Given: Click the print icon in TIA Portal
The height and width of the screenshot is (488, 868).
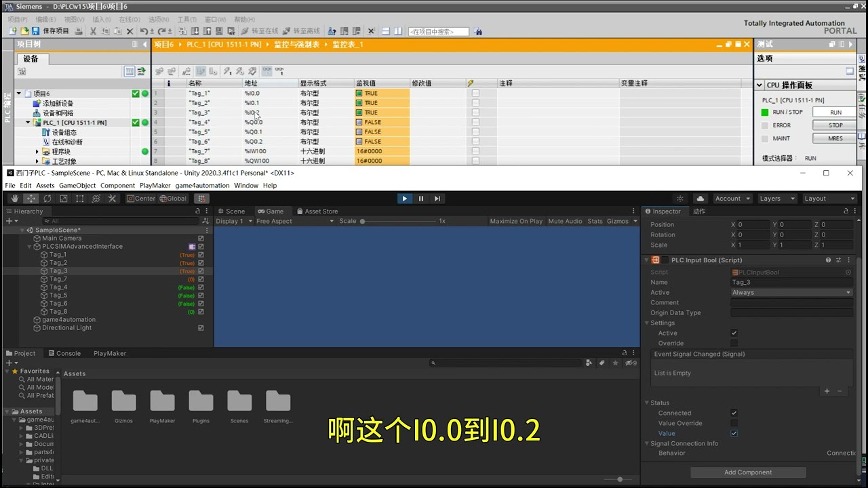Looking at the screenshot, I should click(x=79, y=31).
